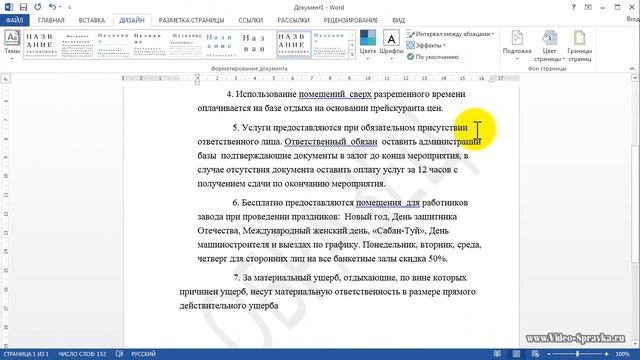Move to the previous row of the style gallery
Image resolution: width=640 pixels, height=360 pixels.
(352, 35)
